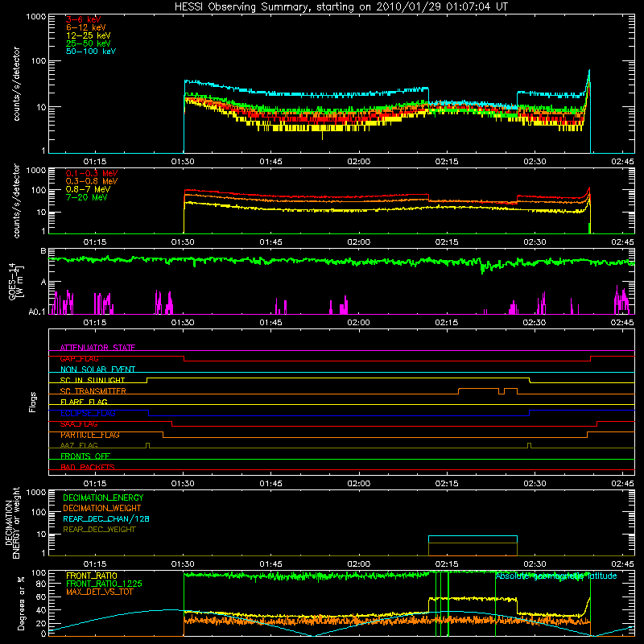Click the 7-20 MeV legend entry
This screenshot has height=644, width=644.
click(87, 197)
